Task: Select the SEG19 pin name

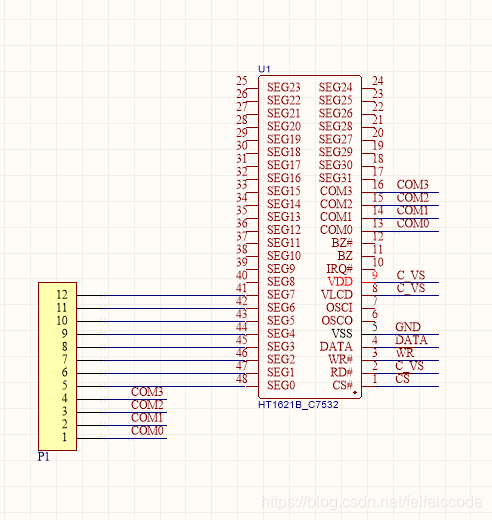Action: tap(284, 139)
